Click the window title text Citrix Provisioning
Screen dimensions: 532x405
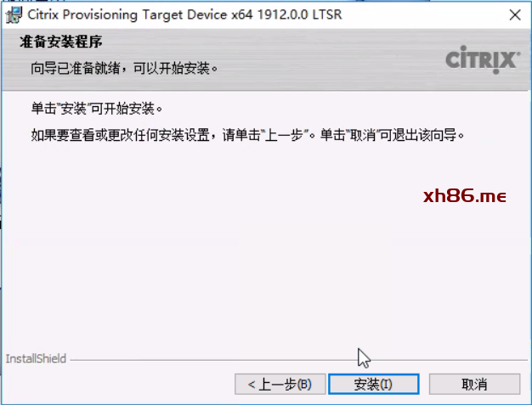click(82, 15)
